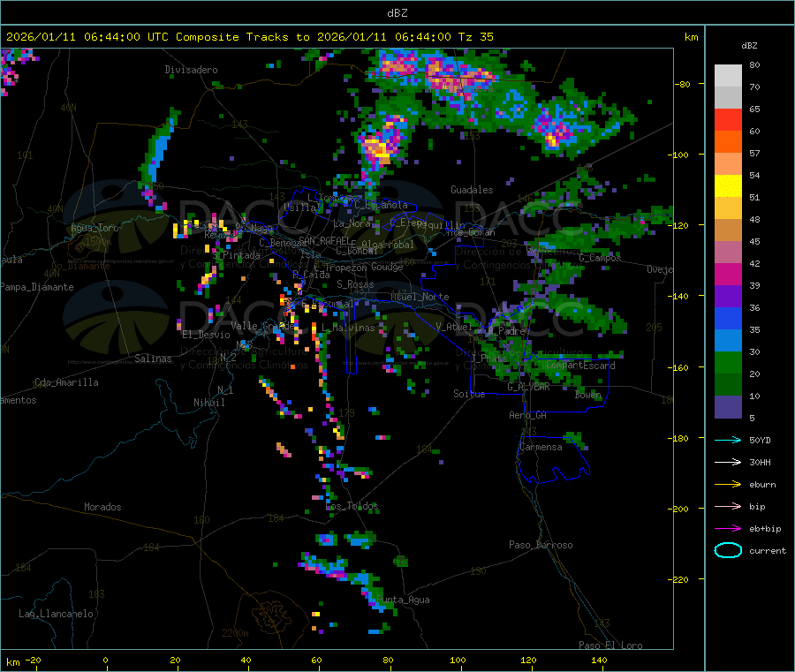This screenshot has height=672, width=795.
Task: Click the Los_Toldos map label
Action: (x=352, y=506)
